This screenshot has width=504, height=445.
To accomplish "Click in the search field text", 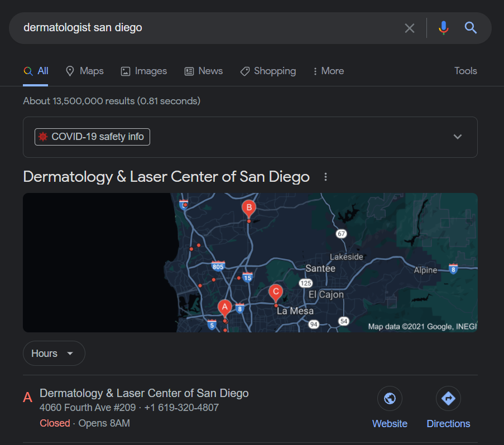I will tap(83, 28).
